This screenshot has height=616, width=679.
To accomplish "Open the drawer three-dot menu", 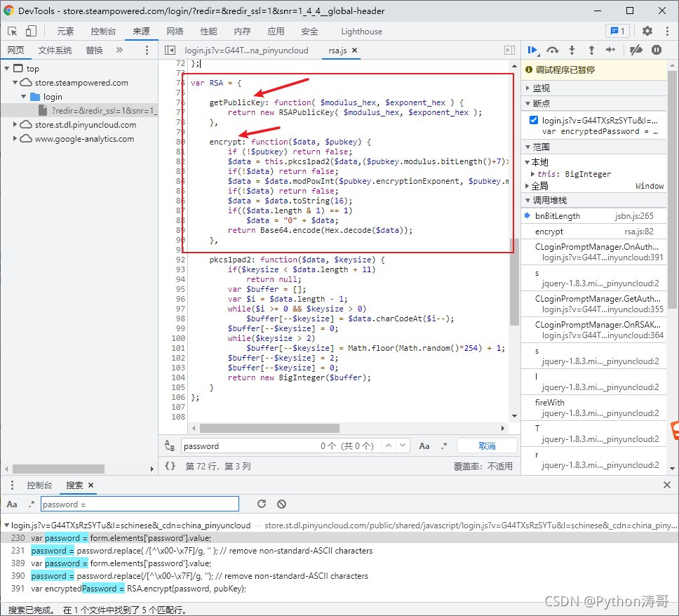I will [12, 486].
